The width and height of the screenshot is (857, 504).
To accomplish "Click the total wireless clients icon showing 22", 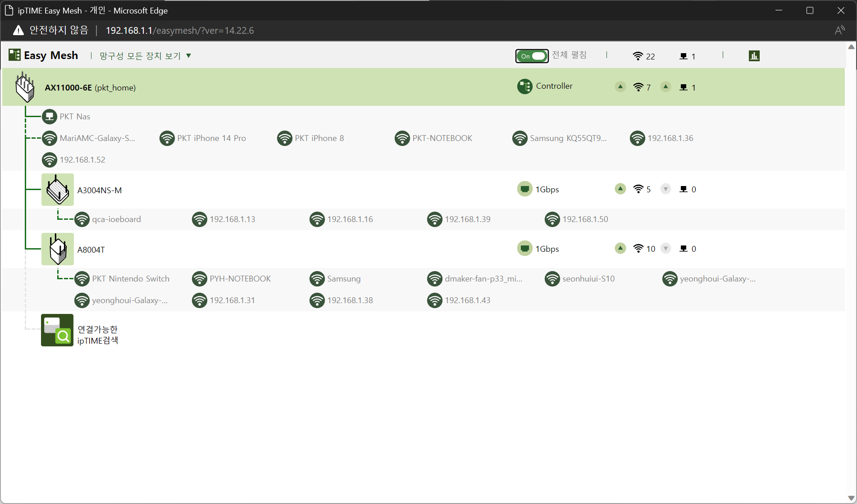I will (x=638, y=56).
